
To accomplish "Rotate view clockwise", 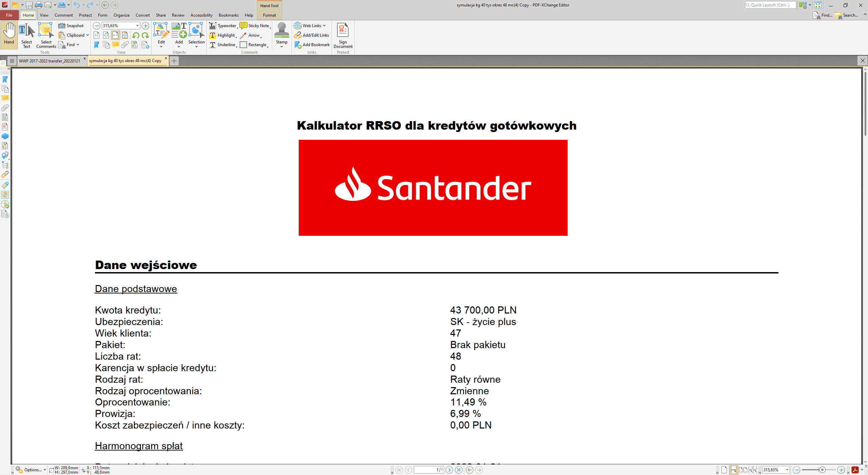I will [x=145, y=35].
